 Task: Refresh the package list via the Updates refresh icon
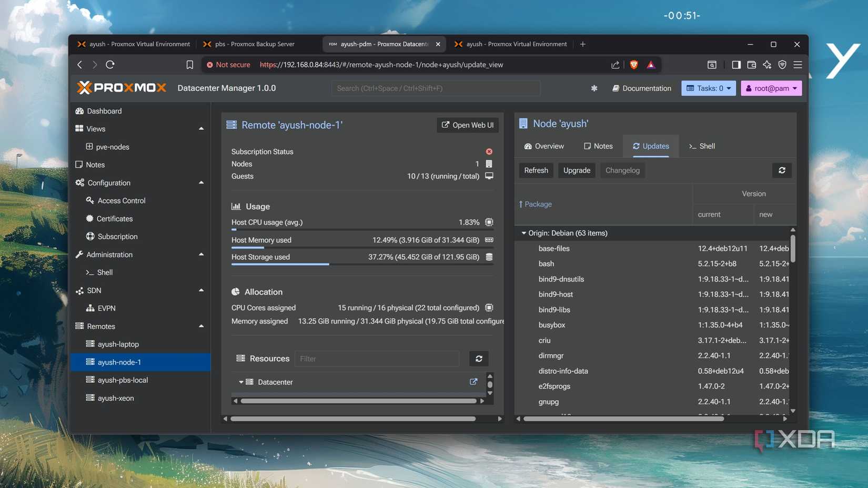click(x=782, y=170)
